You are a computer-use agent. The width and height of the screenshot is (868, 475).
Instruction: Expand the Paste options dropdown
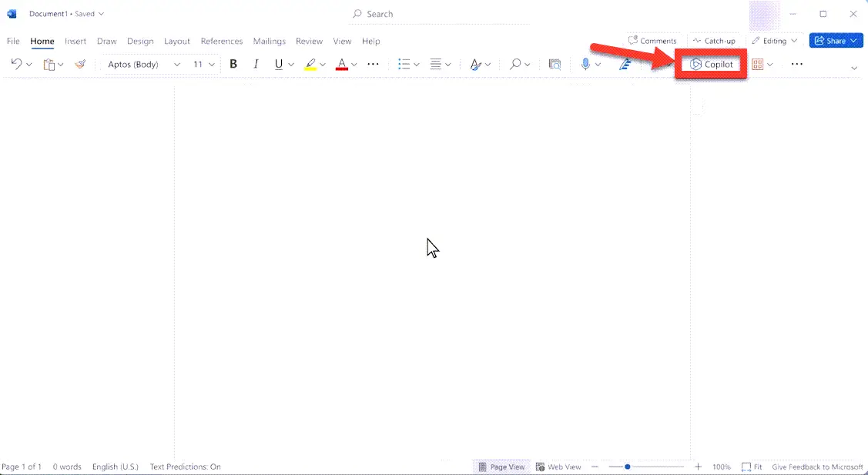tap(61, 65)
